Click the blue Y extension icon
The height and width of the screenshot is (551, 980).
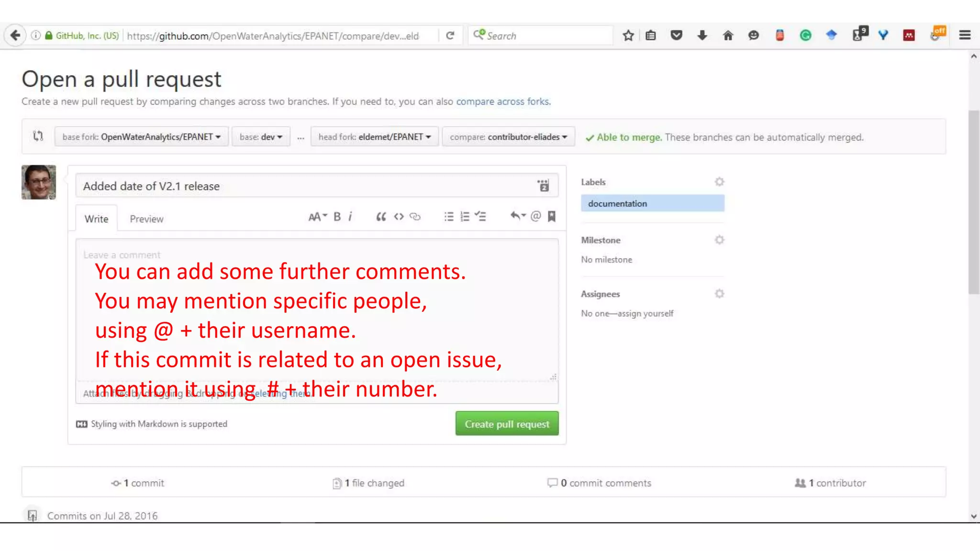(x=883, y=35)
